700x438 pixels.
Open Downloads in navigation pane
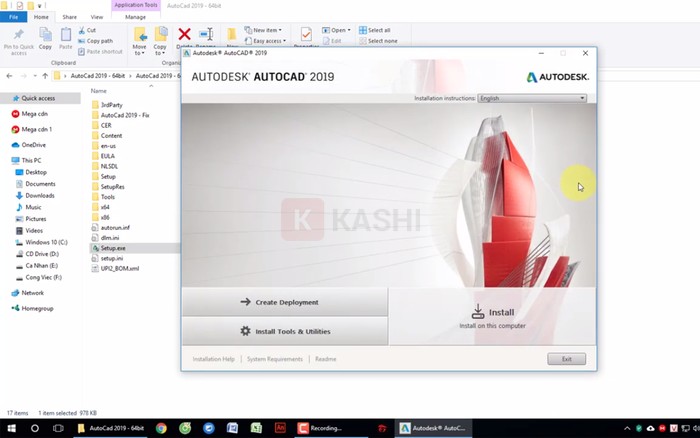[x=40, y=196]
